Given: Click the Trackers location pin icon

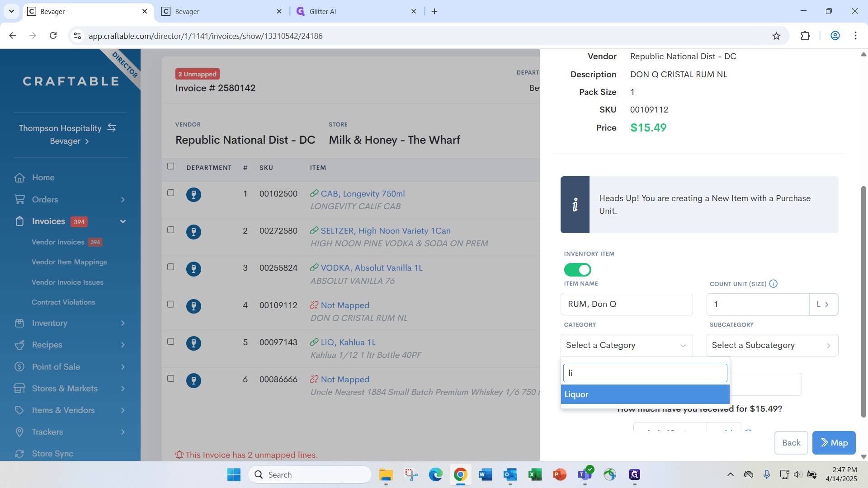Looking at the screenshot, I should [x=19, y=432].
